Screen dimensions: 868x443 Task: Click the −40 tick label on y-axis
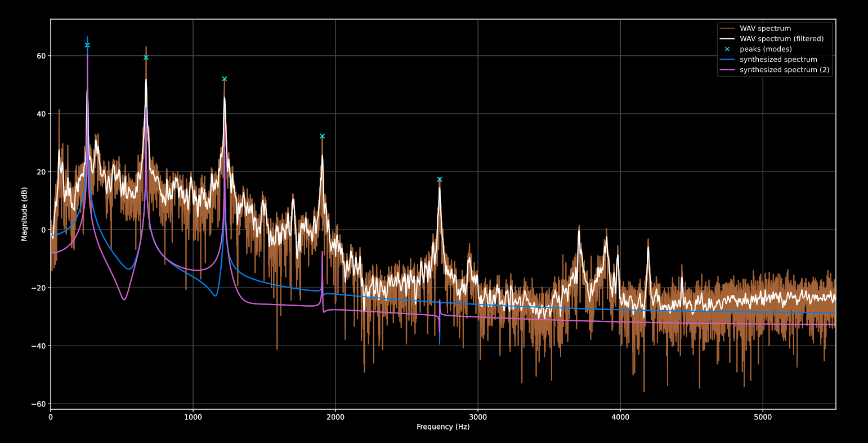pos(39,346)
